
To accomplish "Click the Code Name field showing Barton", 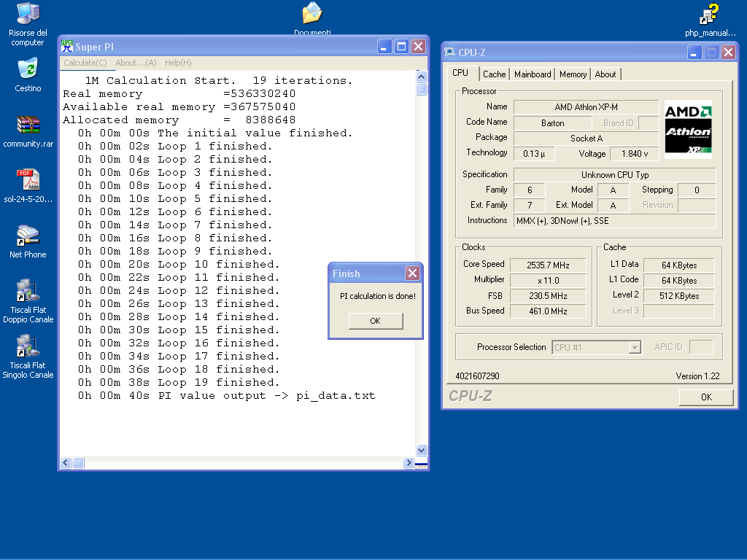I will click(553, 122).
